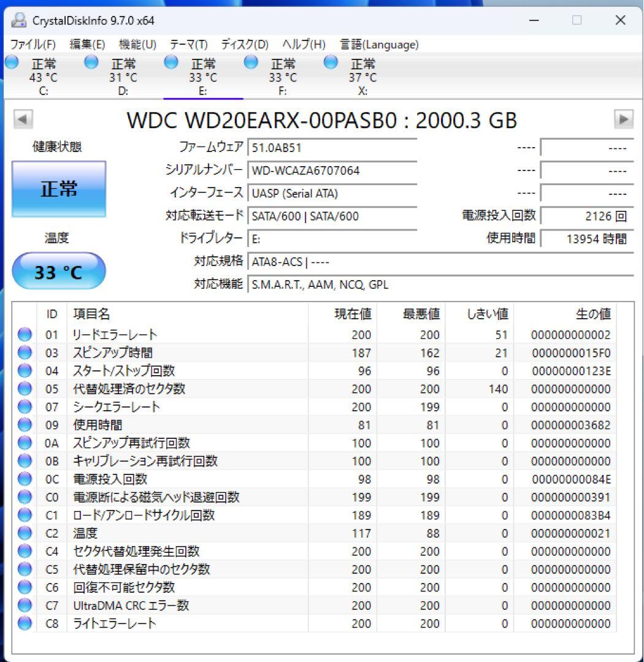
Task: Click the 正常 health status button
Action: point(58,189)
